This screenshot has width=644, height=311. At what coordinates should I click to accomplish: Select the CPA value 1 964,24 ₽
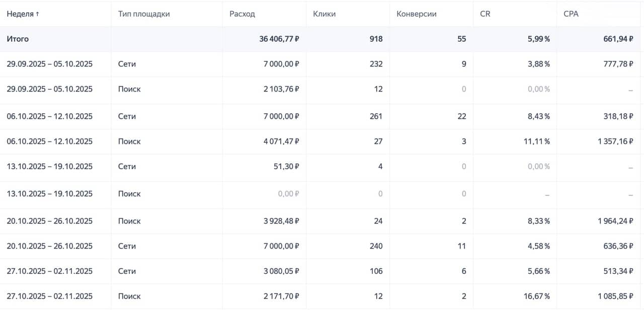click(615, 221)
